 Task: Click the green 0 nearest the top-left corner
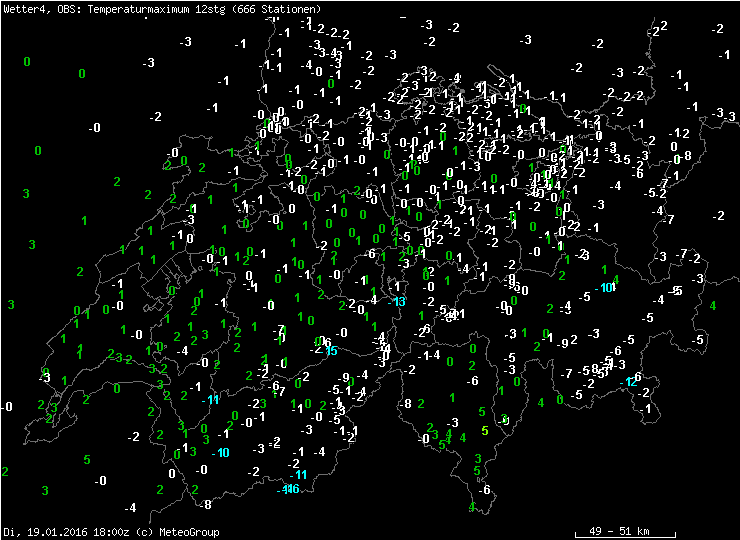tap(27, 62)
